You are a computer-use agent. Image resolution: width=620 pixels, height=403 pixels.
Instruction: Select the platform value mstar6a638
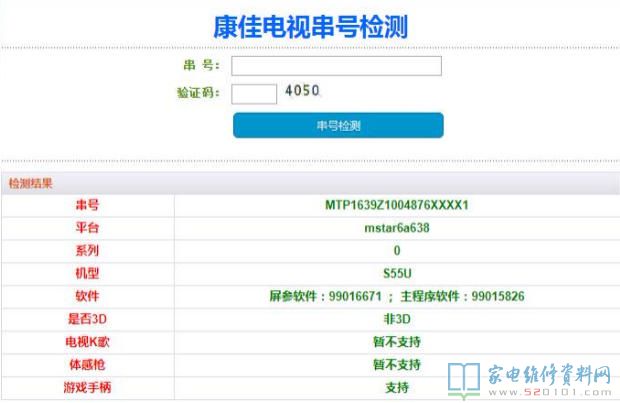click(x=397, y=228)
